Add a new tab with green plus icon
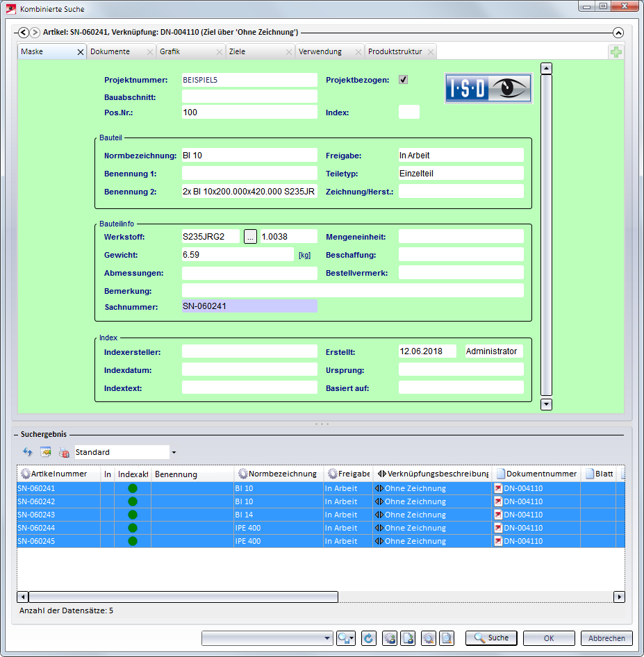 tap(616, 52)
